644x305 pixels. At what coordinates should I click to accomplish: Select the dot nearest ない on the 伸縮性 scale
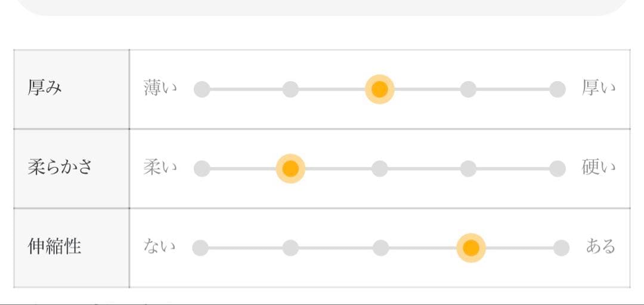[x=200, y=248]
